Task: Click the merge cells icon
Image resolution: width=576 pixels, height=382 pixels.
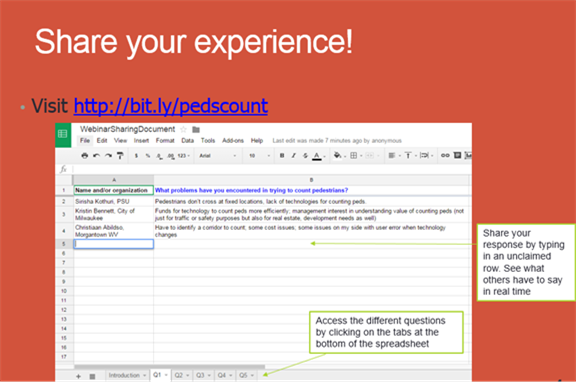Action: tap(370, 156)
